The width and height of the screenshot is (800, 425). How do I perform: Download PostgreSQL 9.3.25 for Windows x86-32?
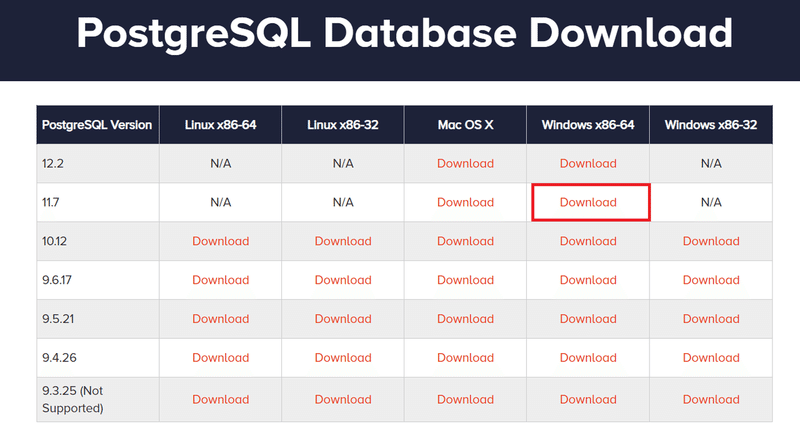tap(711, 399)
